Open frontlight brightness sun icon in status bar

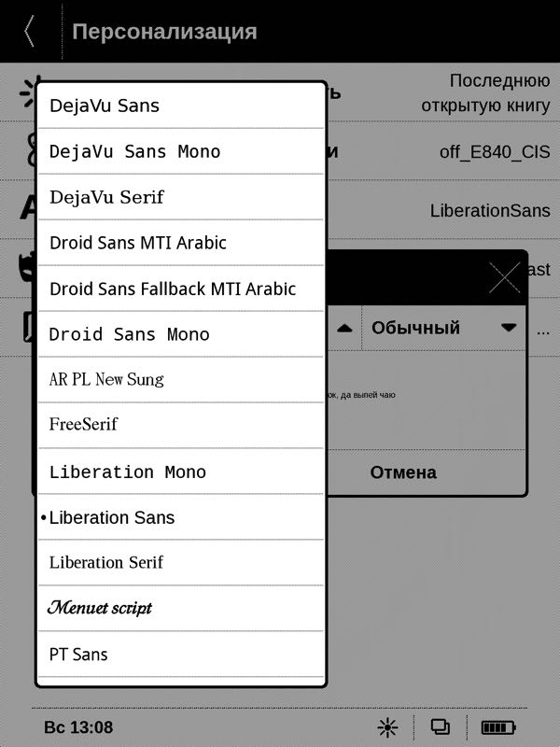pyautogui.click(x=387, y=727)
